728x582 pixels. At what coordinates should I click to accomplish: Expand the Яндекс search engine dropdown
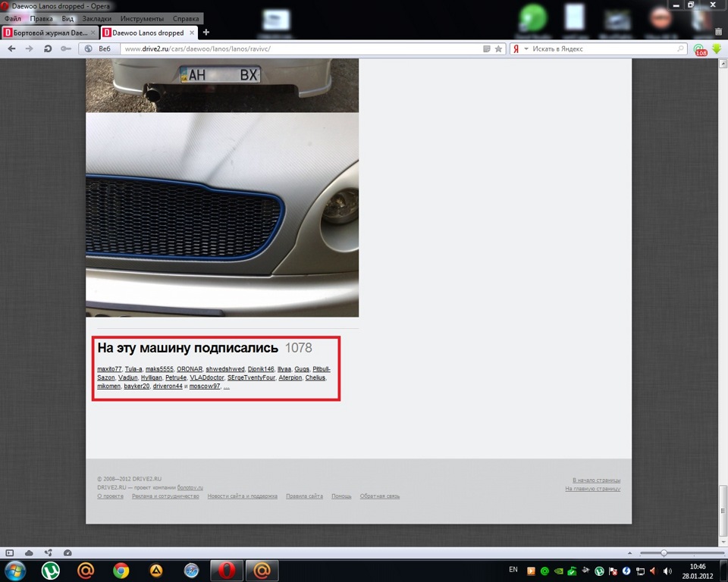coord(526,48)
